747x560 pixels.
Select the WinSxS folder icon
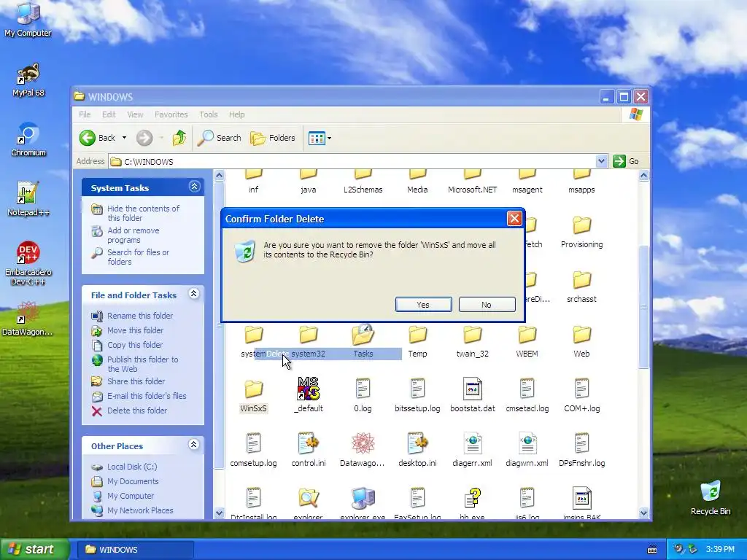[253, 389]
